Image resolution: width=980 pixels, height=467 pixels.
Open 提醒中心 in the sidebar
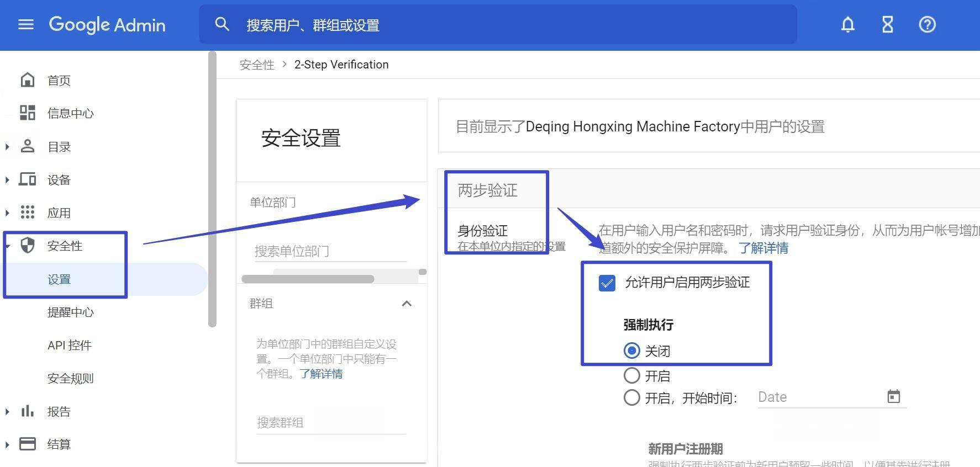[x=71, y=312]
